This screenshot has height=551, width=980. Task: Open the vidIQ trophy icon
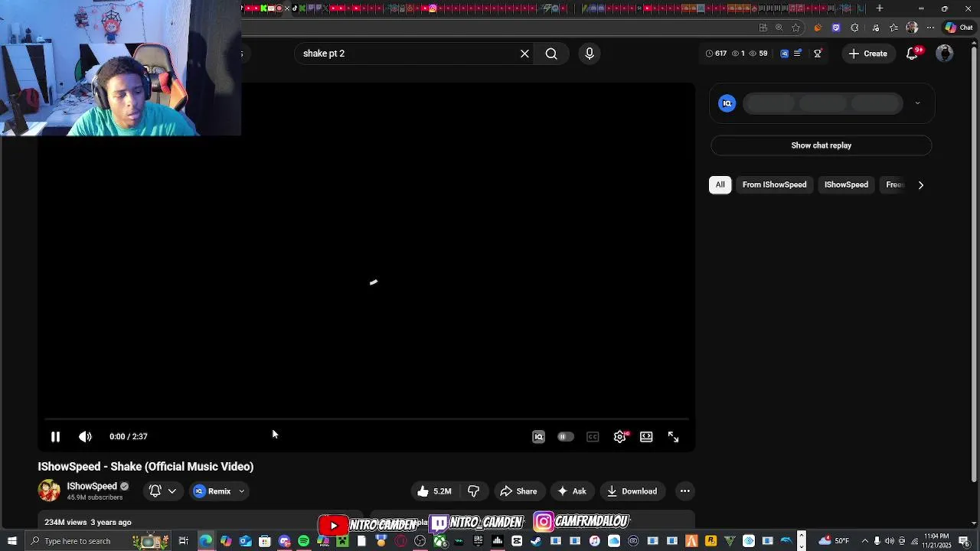click(817, 54)
